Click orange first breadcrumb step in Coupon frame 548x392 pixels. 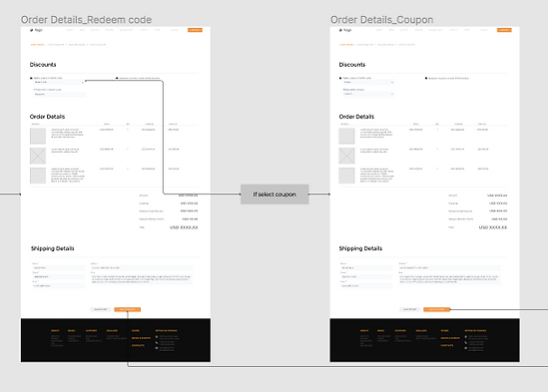click(x=346, y=45)
